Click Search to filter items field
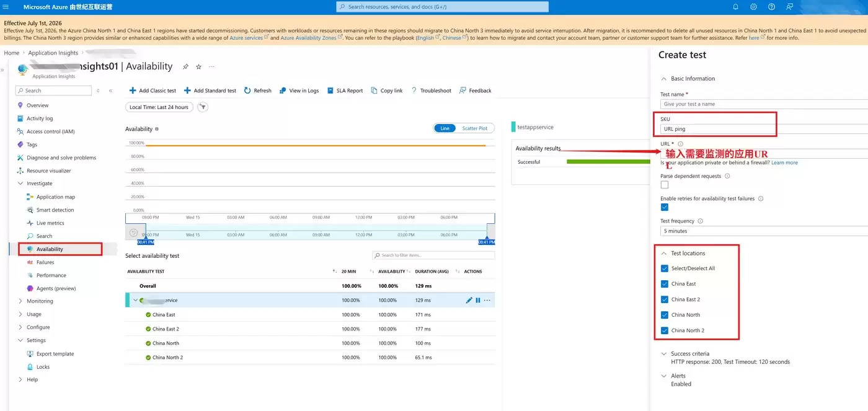Screen dimensions: 868x411 [433, 255]
